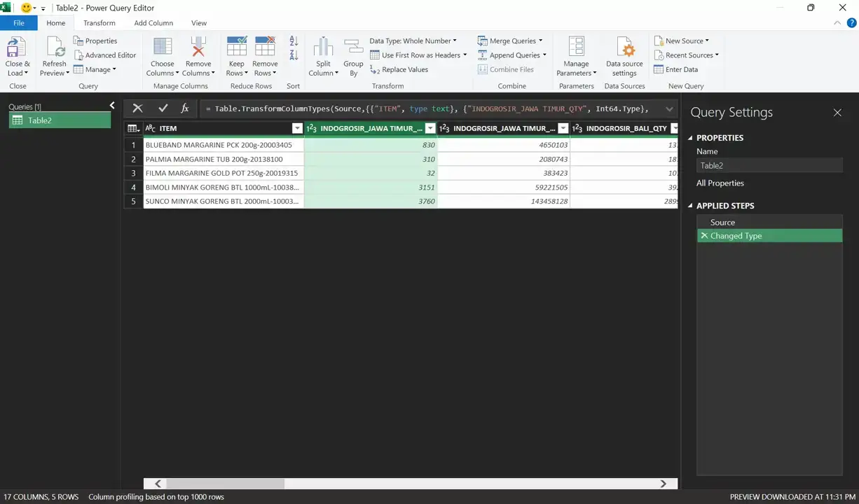The image size is (859, 504).
Task: Click the Refresh Preview icon
Action: (x=54, y=47)
